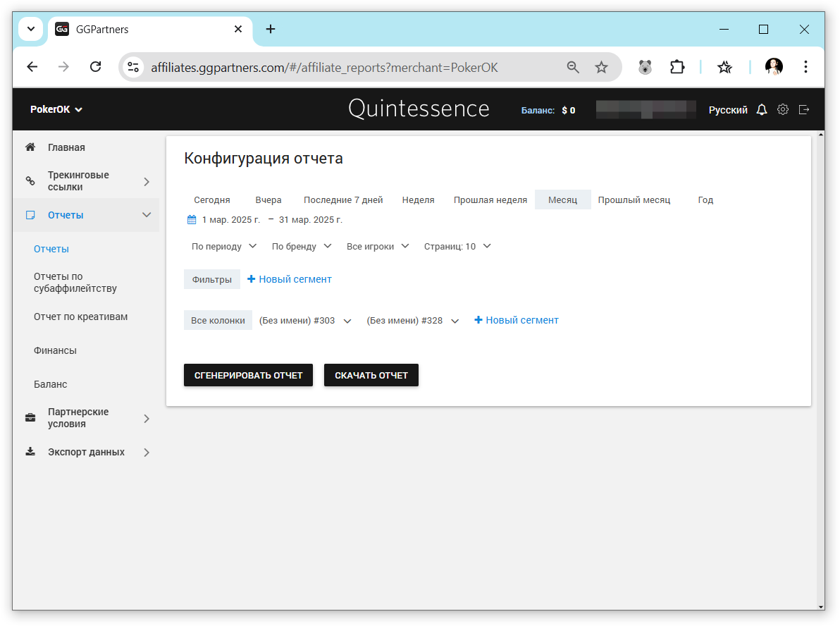Select the Год period tab
The height and width of the screenshot is (626, 840).
tap(705, 200)
